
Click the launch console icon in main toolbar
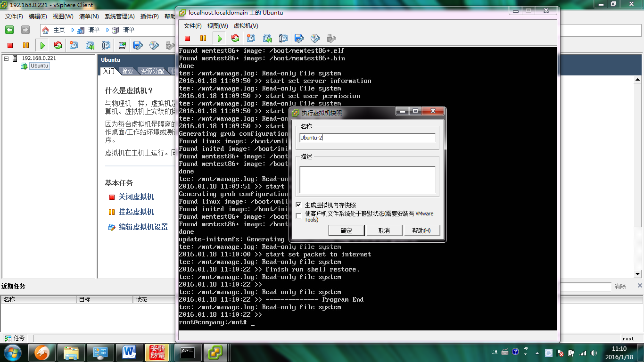(x=122, y=45)
